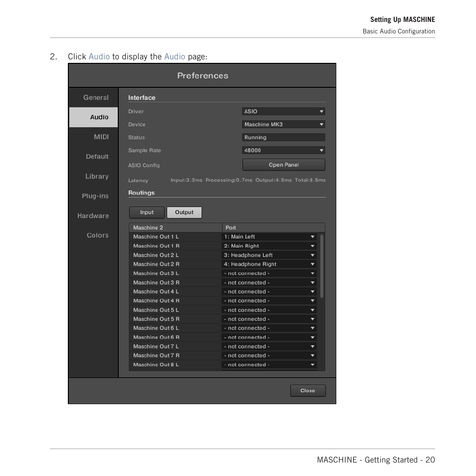Open port dropdown for Maschine Out 6 L

[x=269, y=328]
